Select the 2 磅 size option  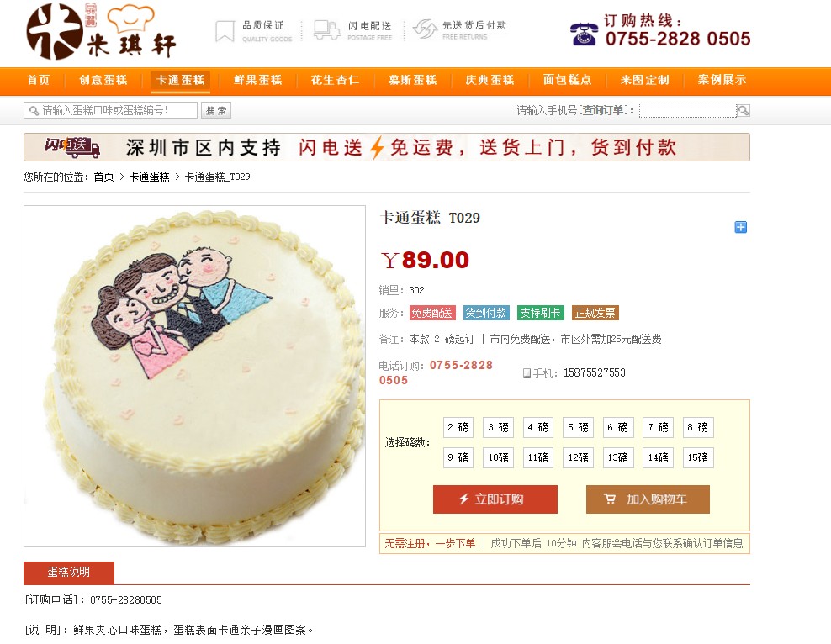pyautogui.click(x=458, y=427)
